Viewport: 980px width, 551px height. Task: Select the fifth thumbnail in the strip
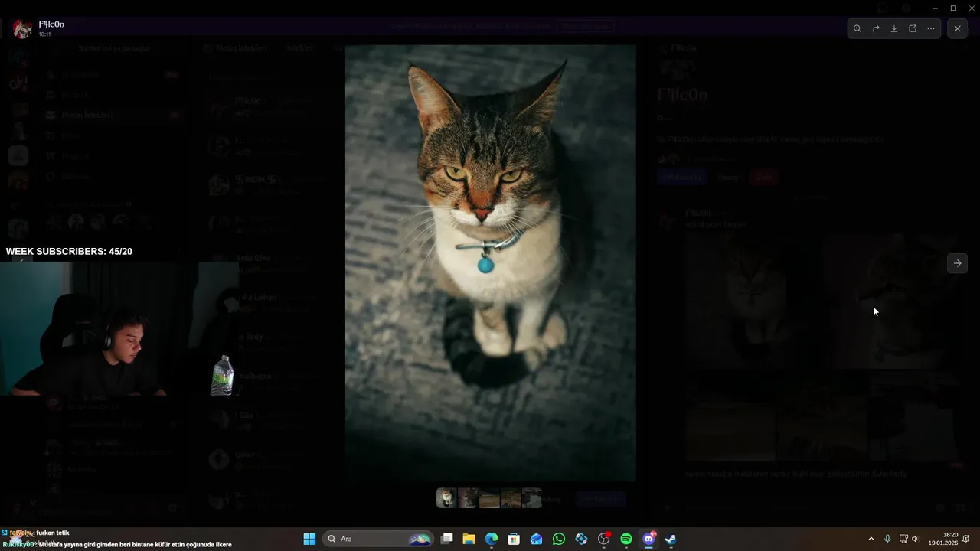(x=532, y=498)
